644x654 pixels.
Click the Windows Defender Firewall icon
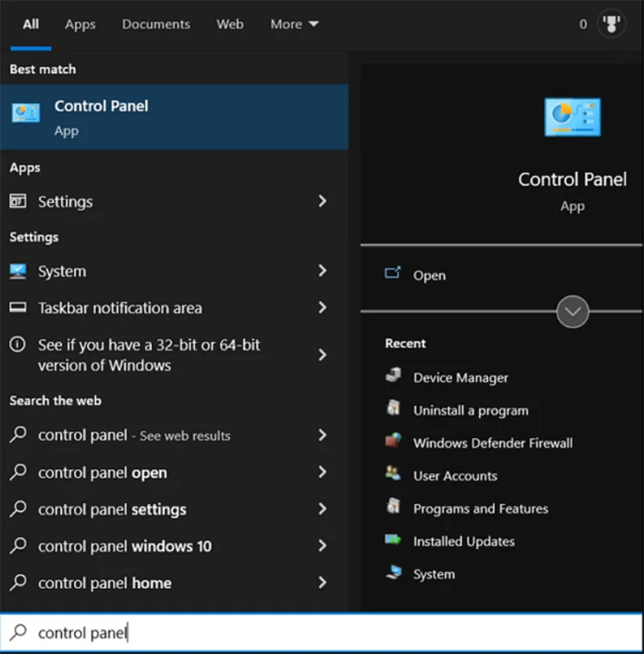pos(393,440)
